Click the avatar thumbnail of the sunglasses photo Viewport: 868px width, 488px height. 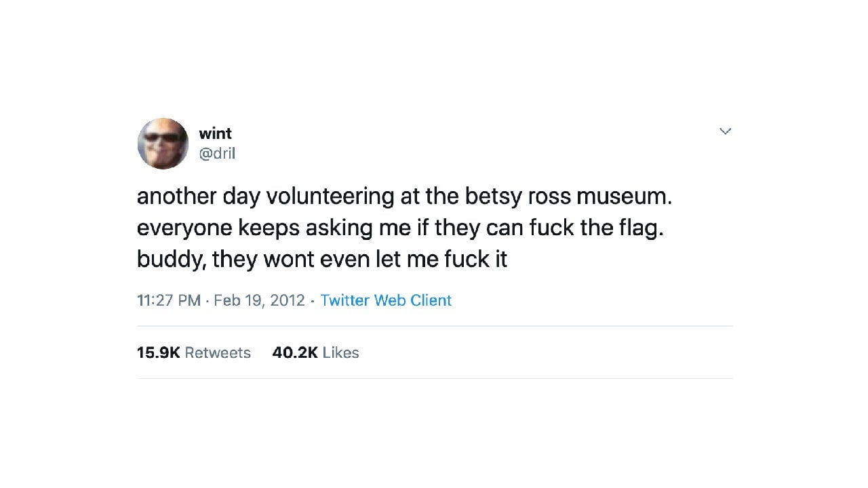click(163, 143)
